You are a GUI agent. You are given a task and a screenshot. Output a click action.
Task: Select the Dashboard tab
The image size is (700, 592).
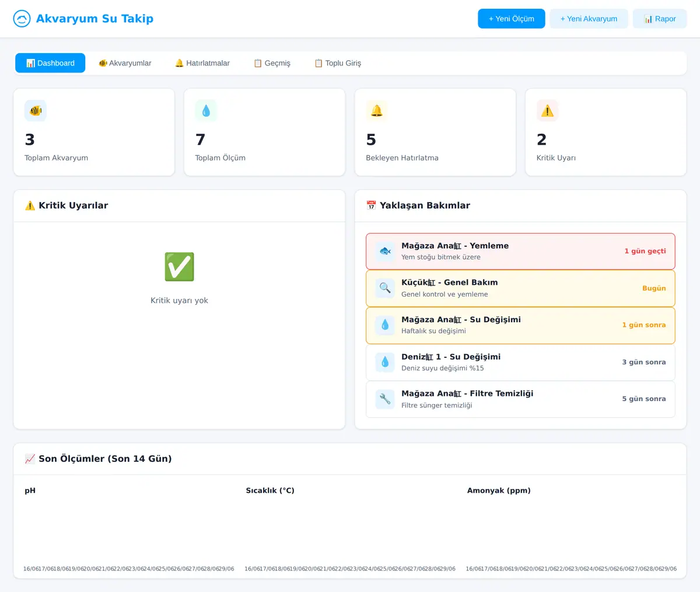point(50,63)
